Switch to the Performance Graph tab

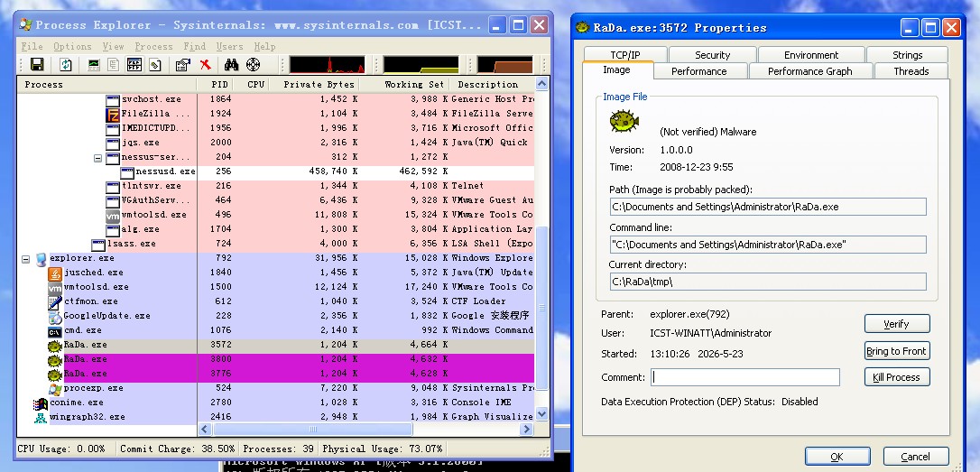(x=810, y=71)
